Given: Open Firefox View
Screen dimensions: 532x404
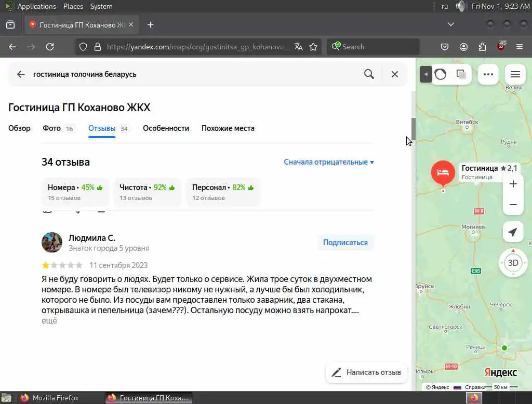Looking at the screenshot, I should (x=10, y=25).
